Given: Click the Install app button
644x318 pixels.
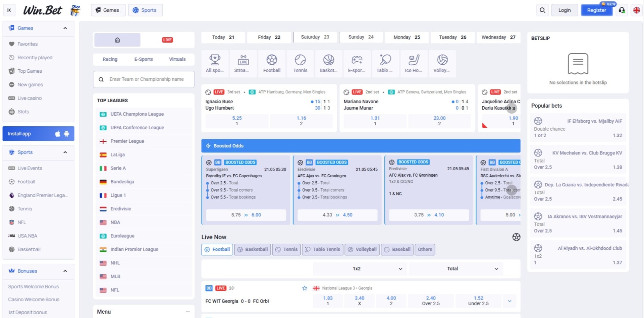Looking at the screenshot, I should click(38, 134).
